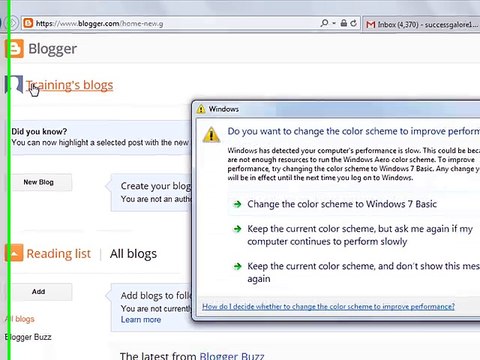This screenshot has height=360, width=480.
Task: Click the green arrow beside Windows 7 Basic option
Action: pos(237,204)
